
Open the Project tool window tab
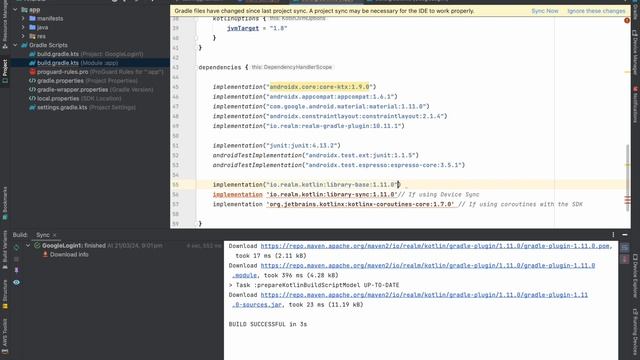coord(5,71)
